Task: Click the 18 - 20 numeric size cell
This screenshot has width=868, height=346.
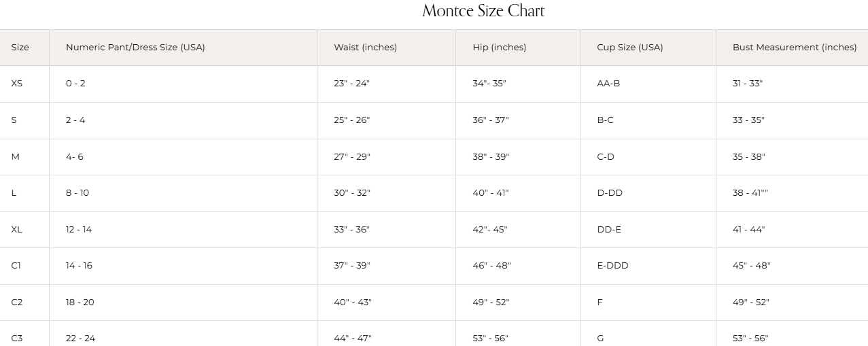Action: [x=80, y=302]
